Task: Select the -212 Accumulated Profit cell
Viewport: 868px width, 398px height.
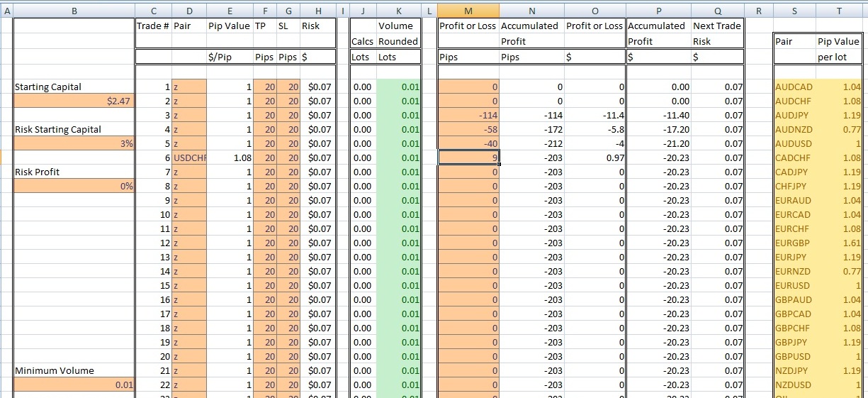Action: [531, 143]
